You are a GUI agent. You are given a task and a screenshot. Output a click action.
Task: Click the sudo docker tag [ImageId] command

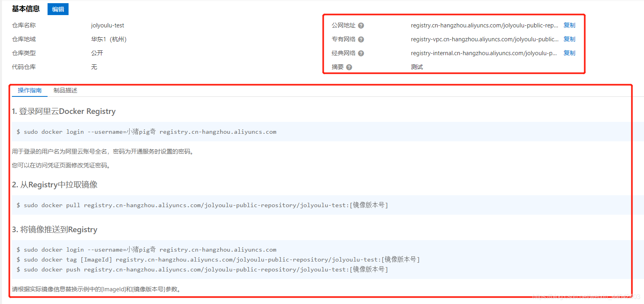click(218, 260)
